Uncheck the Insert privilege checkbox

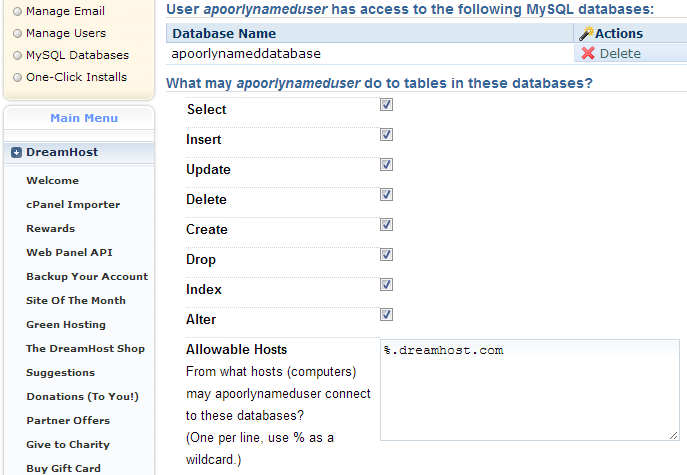click(386, 135)
